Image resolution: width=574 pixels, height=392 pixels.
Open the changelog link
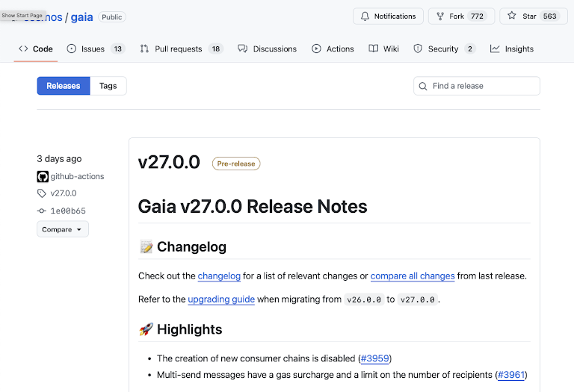[x=219, y=276]
